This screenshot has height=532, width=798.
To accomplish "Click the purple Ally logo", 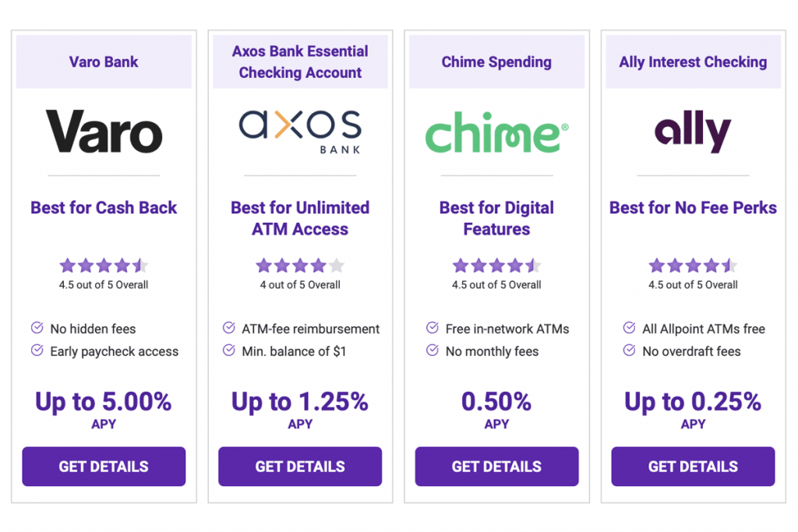I will [693, 133].
